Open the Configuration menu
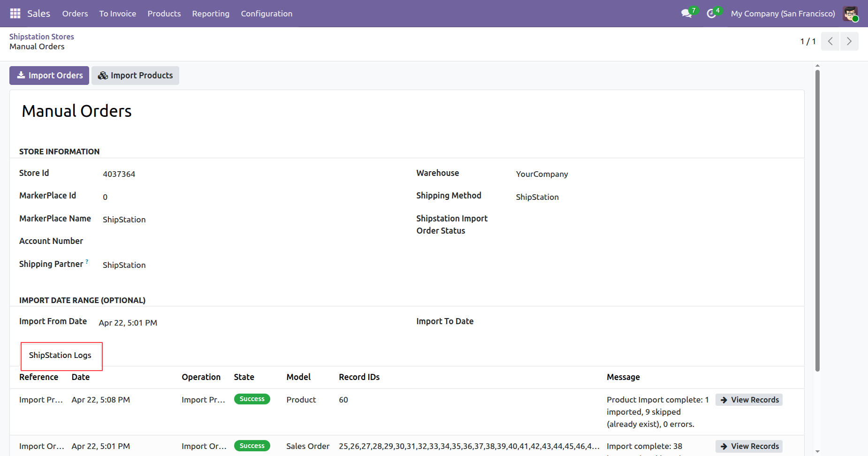The width and height of the screenshot is (868, 456). [x=266, y=14]
